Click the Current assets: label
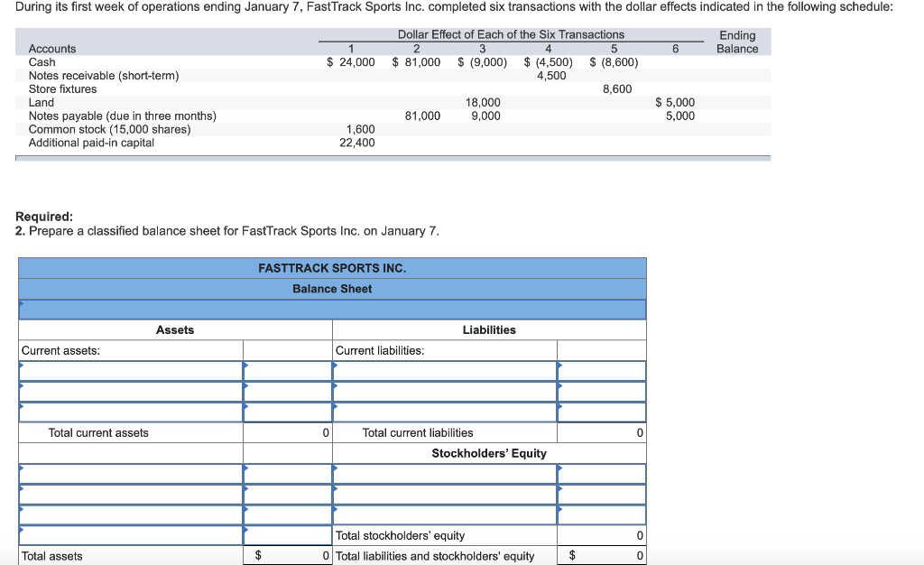 coord(60,350)
